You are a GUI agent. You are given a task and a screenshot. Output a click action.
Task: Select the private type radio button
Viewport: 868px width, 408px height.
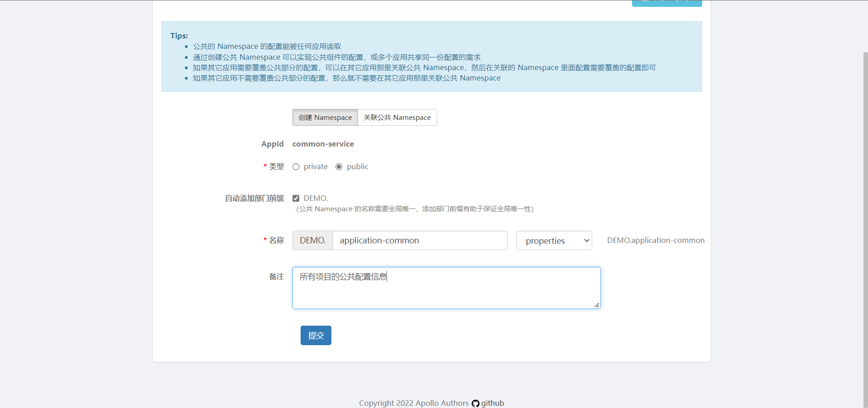(x=296, y=167)
